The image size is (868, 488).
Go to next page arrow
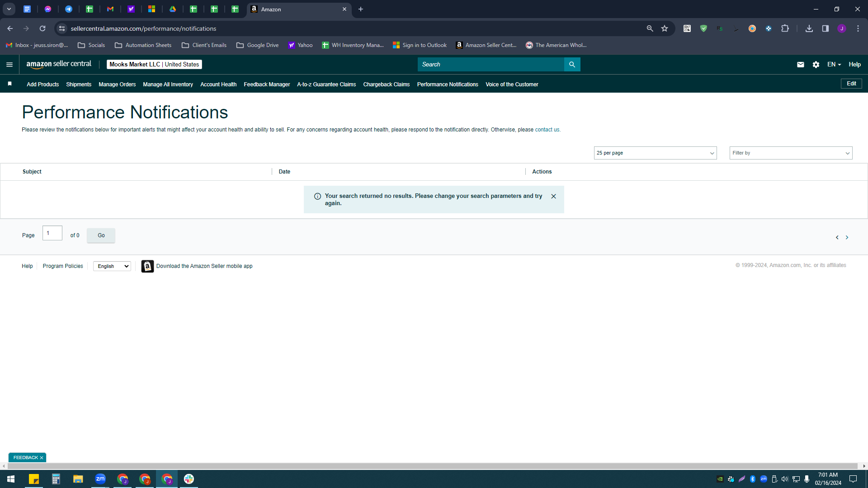pyautogui.click(x=847, y=238)
